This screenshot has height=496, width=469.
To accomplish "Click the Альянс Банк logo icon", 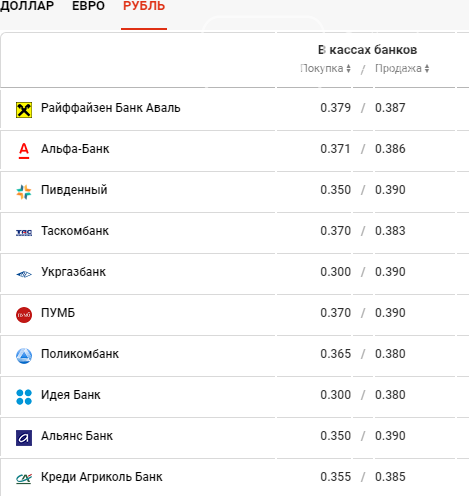I will coord(24,438).
